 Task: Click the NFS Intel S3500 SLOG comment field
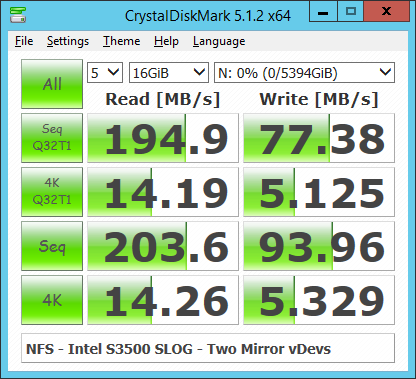(x=208, y=348)
